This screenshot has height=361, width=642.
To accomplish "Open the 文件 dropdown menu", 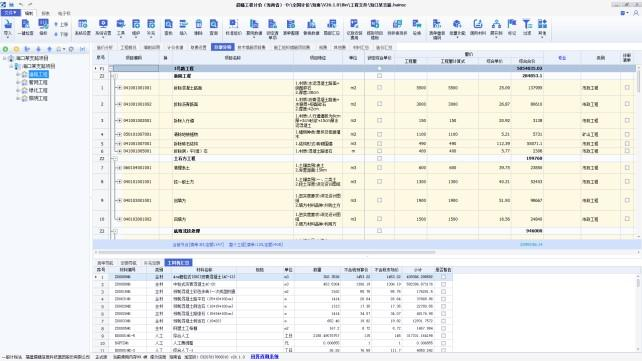I will pos(10,13).
